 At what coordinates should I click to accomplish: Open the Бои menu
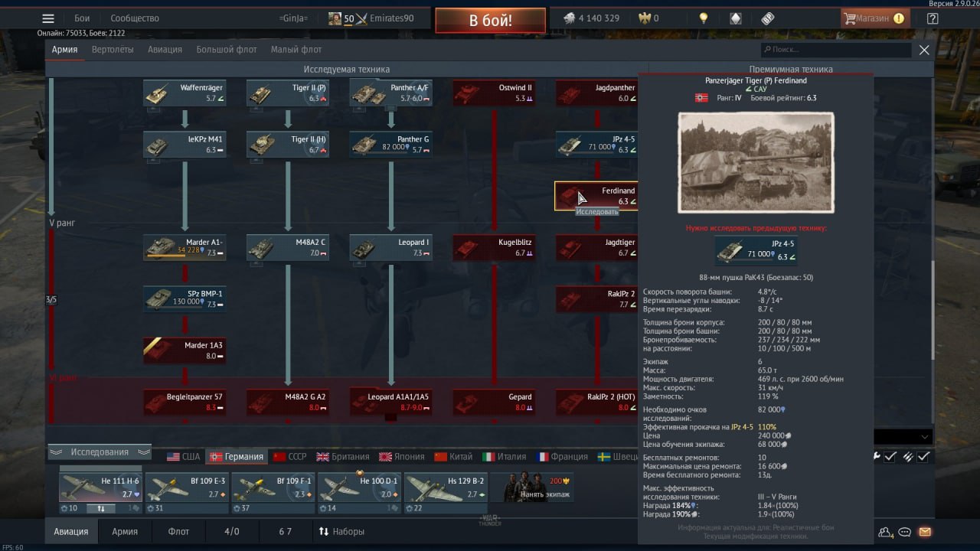82,18
